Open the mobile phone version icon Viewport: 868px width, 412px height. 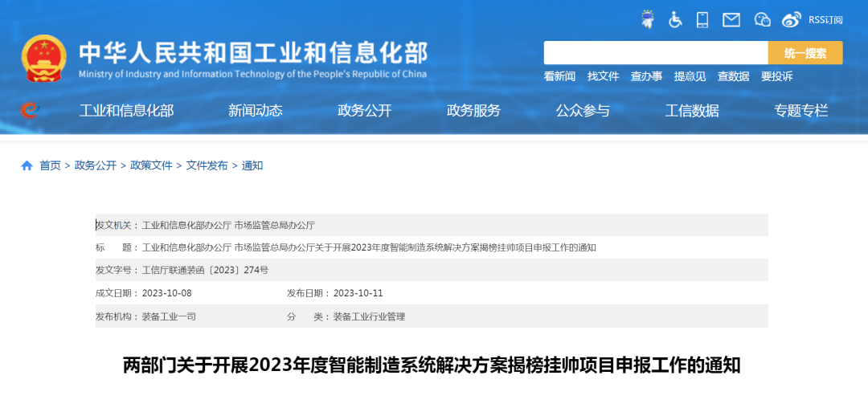pos(702,19)
